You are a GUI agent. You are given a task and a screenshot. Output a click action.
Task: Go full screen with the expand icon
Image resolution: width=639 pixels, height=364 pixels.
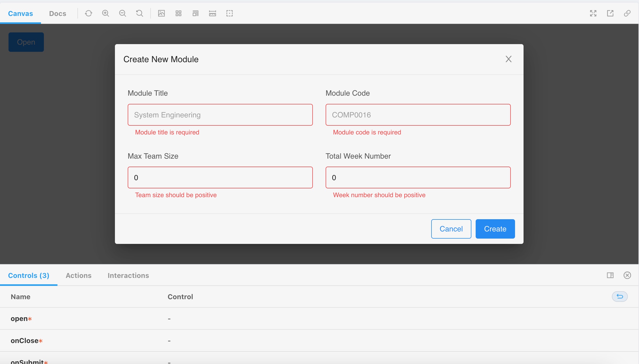click(x=593, y=13)
